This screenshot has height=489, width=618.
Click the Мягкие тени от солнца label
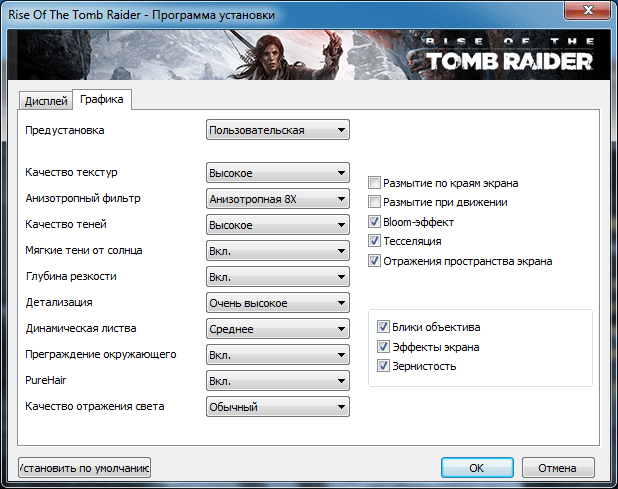point(84,251)
